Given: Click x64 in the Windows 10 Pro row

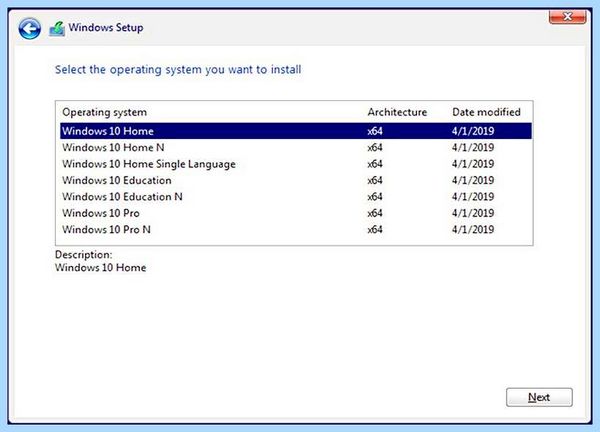Looking at the screenshot, I should [x=375, y=213].
